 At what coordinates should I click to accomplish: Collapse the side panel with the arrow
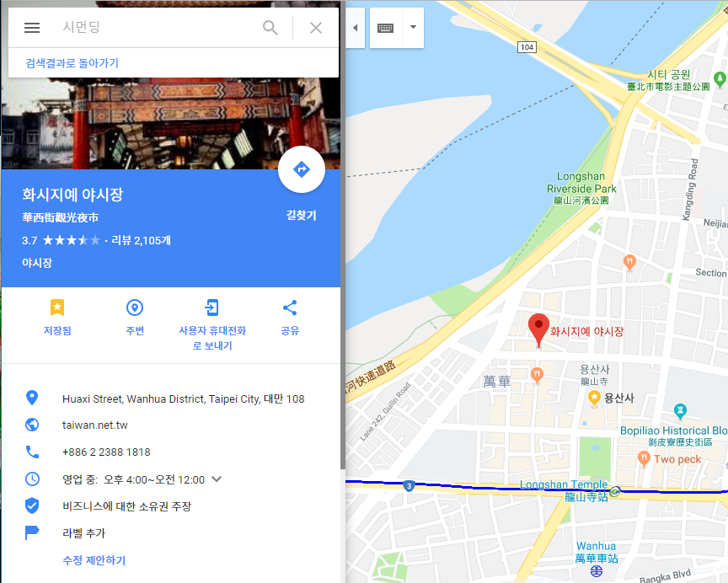tap(356, 28)
